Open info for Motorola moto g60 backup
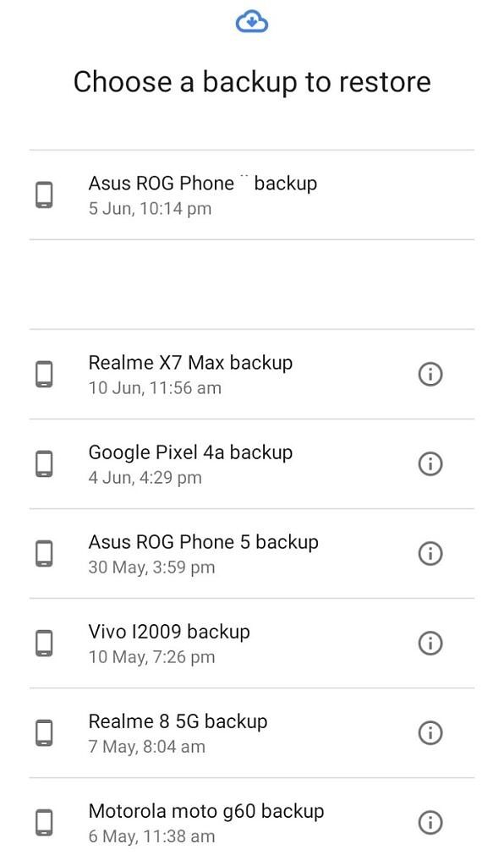Image resolution: width=504 pixels, height=866 pixels. pos(430,822)
